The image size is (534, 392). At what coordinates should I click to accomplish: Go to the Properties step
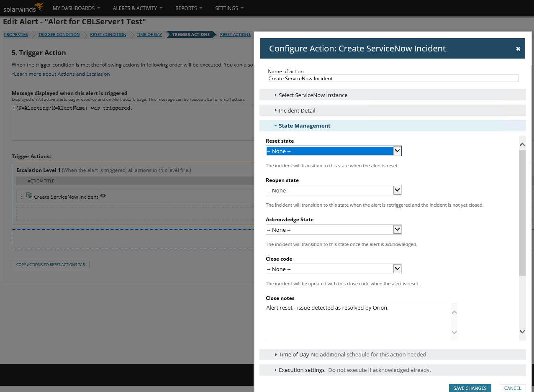click(x=16, y=35)
